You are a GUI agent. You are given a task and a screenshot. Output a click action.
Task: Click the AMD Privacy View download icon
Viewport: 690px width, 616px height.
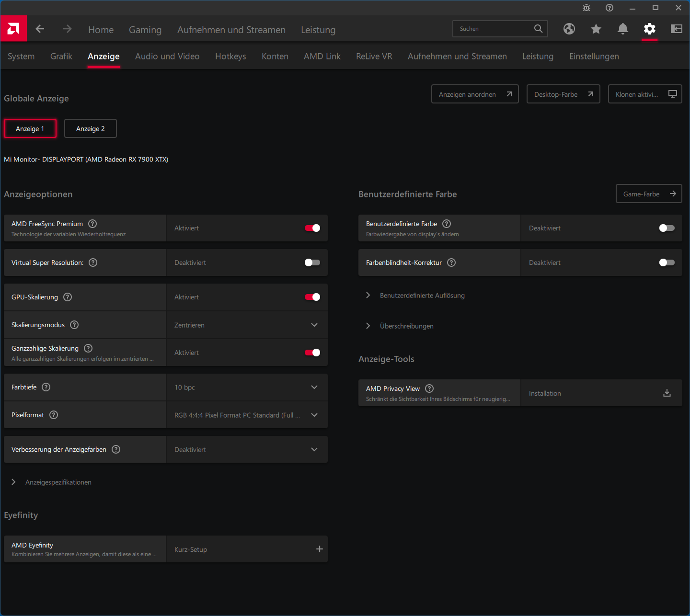pyautogui.click(x=667, y=393)
